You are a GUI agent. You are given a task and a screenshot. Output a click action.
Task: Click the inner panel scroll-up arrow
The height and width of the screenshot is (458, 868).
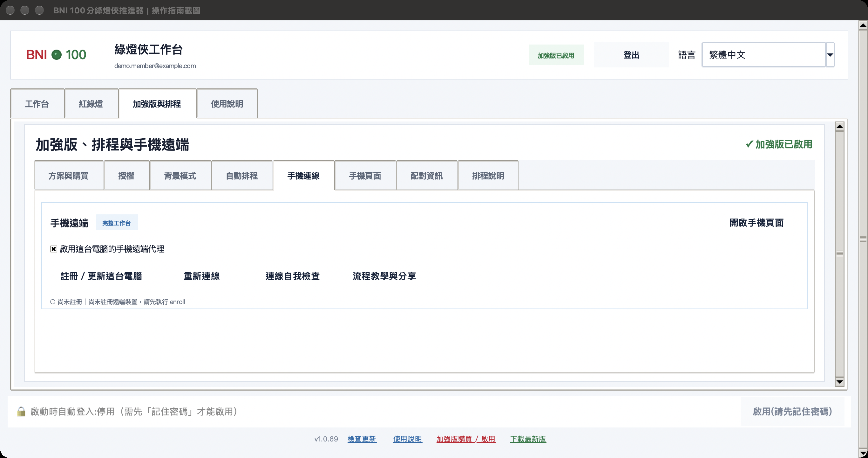click(840, 127)
